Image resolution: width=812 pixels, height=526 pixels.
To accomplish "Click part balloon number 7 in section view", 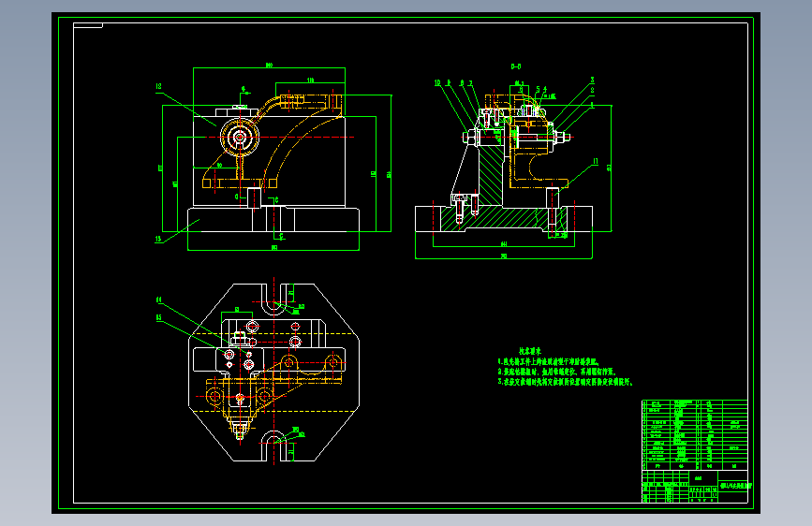I will [471, 83].
